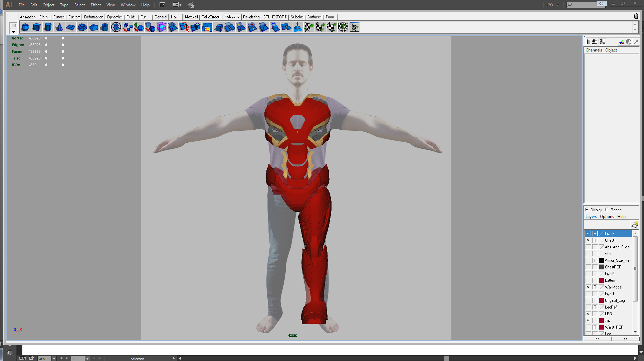Screen dimensions: 644x361
Task: Click the search field in title bar
Action: pos(585,5)
